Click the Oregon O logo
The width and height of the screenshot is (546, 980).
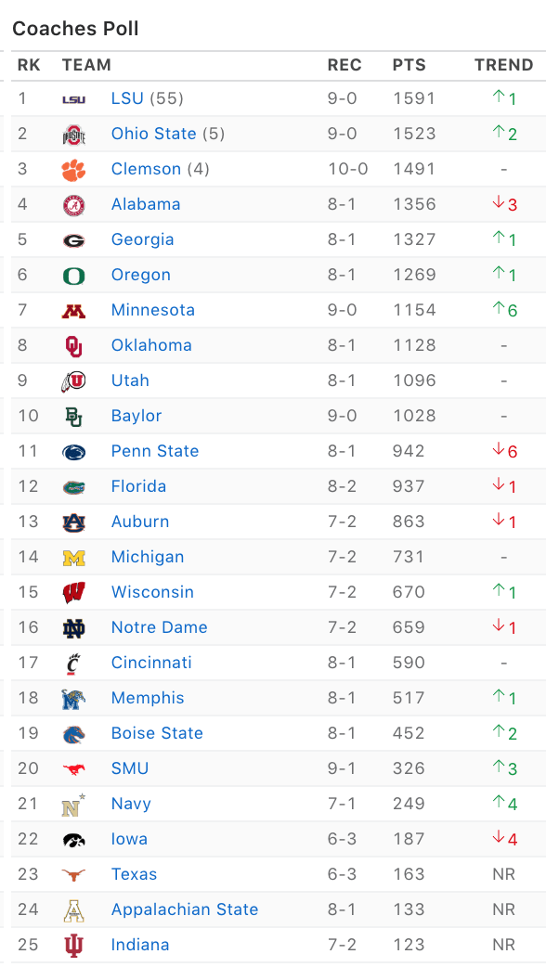pyautogui.click(x=73, y=275)
